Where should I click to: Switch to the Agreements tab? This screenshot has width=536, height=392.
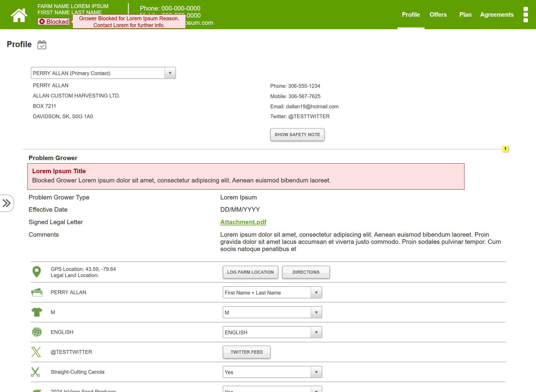click(497, 15)
